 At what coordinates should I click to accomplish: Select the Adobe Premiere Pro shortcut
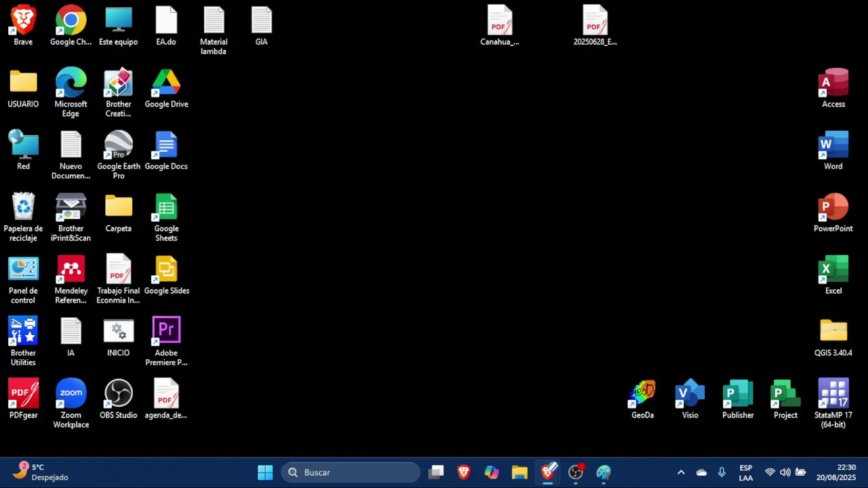[166, 342]
